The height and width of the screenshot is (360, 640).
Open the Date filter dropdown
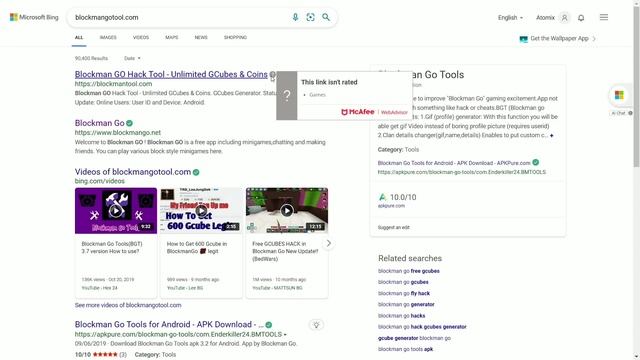tap(132, 58)
